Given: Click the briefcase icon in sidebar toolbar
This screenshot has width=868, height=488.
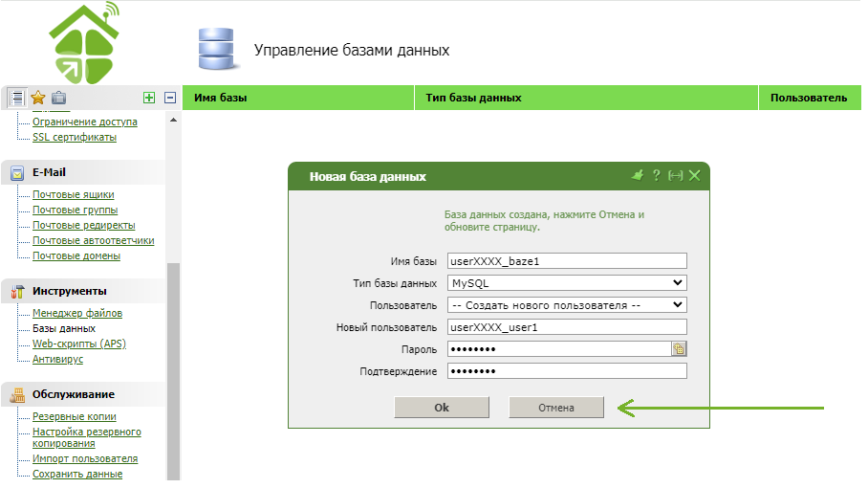Looking at the screenshot, I should [x=59, y=98].
